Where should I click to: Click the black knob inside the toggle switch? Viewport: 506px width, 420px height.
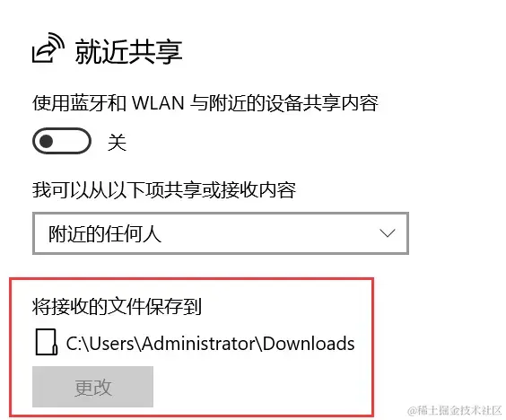click(x=46, y=141)
